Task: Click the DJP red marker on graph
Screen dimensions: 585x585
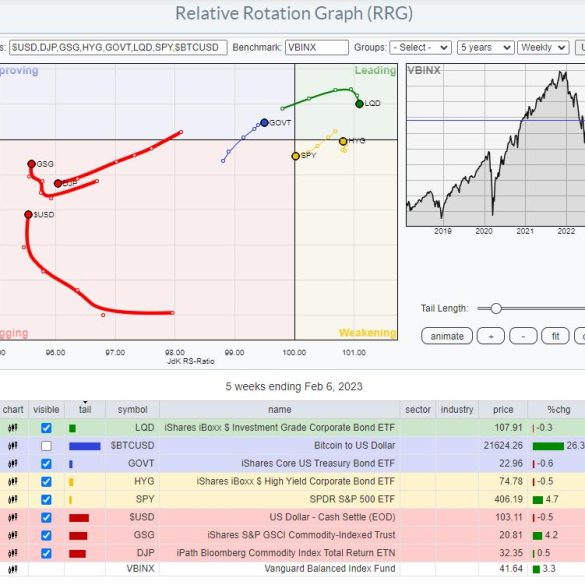Action: 58,183
